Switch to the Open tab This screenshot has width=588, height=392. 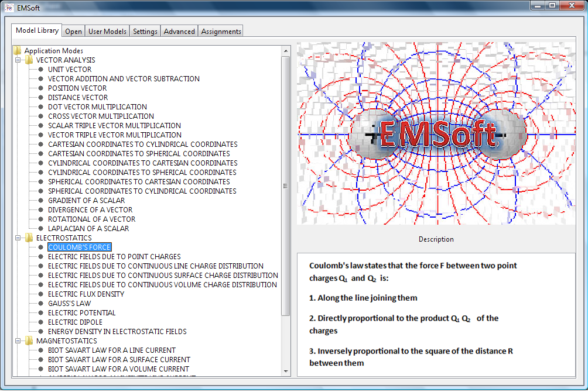[73, 32]
